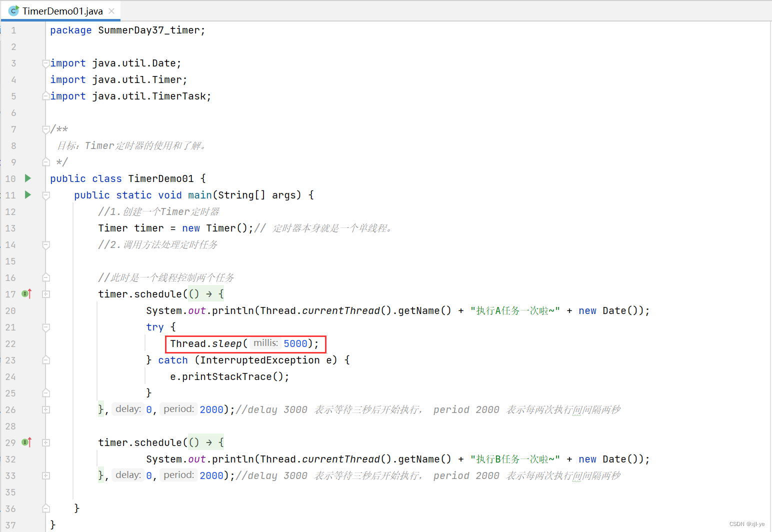
Task: Collapse the import block at line 3
Action: 46,63
